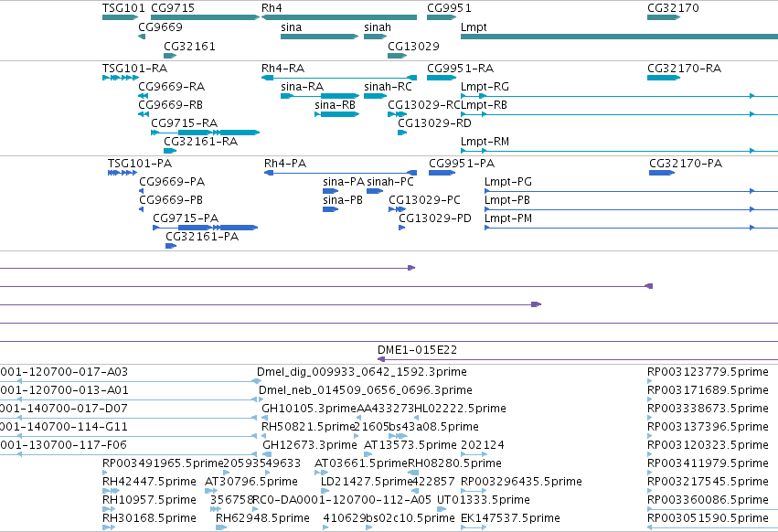Click the GH12673.3prime EST label
This screenshot has width=778, height=532.
coord(310,444)
